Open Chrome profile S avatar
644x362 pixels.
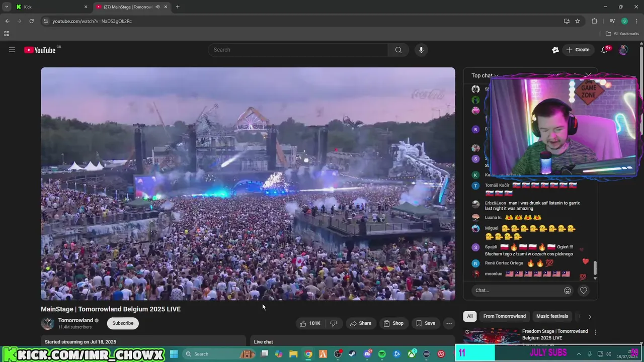(x=624, y=21)
